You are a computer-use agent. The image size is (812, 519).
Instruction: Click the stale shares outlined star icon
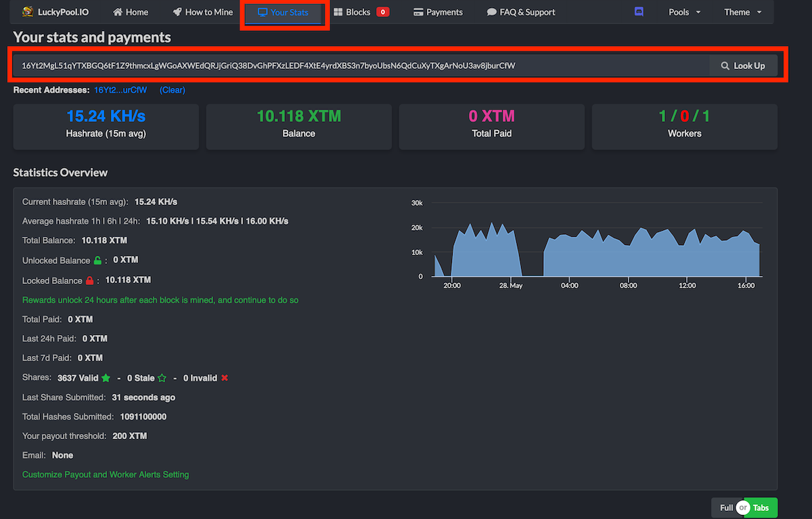pos(162,378)
